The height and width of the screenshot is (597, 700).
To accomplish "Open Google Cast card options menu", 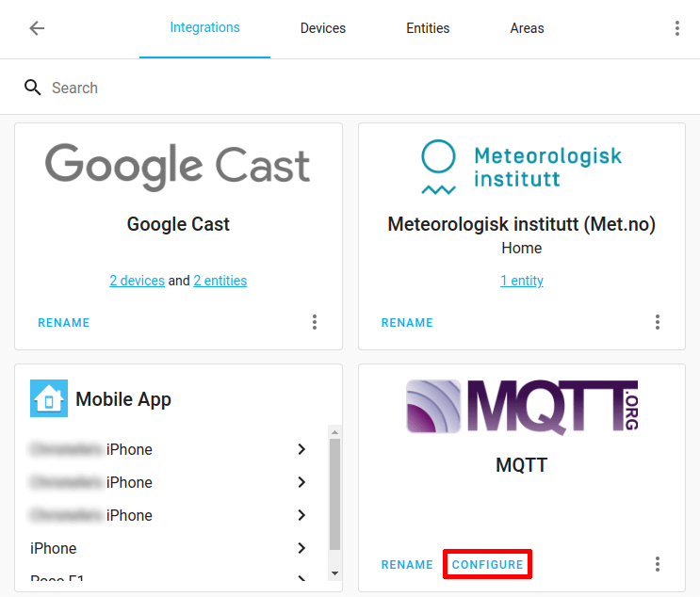I will (315, 322).
